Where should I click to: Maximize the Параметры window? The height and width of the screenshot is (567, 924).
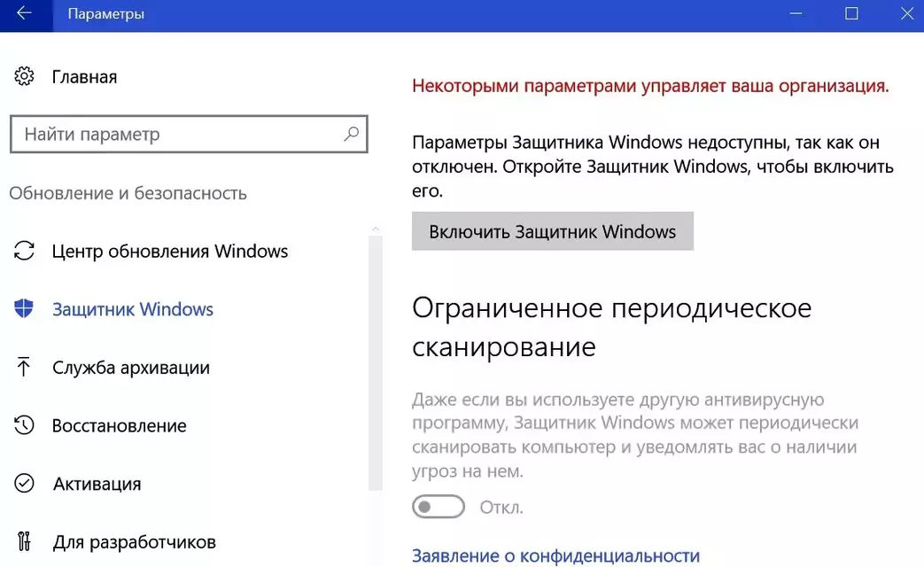pyautogui.click(x=851, y=13)
